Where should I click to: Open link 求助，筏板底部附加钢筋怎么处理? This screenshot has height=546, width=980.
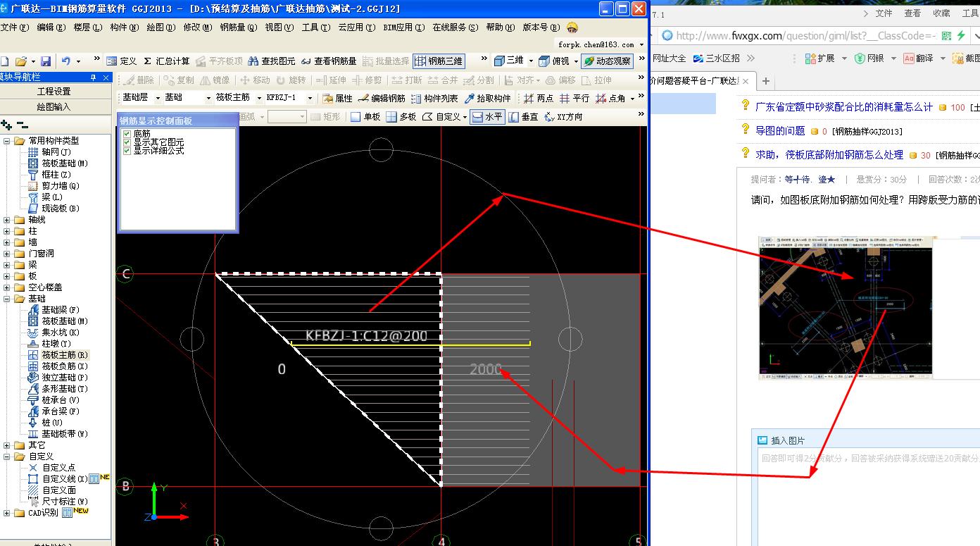click(x=829, y=154)
